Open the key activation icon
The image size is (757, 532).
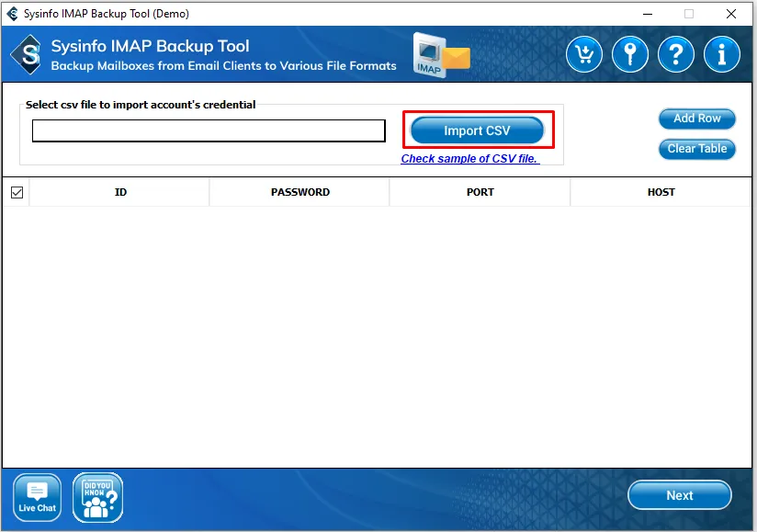tap(630, 55)
